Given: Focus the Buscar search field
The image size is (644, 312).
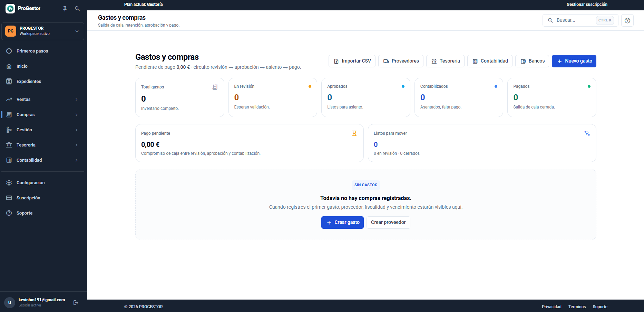Looking at the screenshot, I should (x=580, y=20).
